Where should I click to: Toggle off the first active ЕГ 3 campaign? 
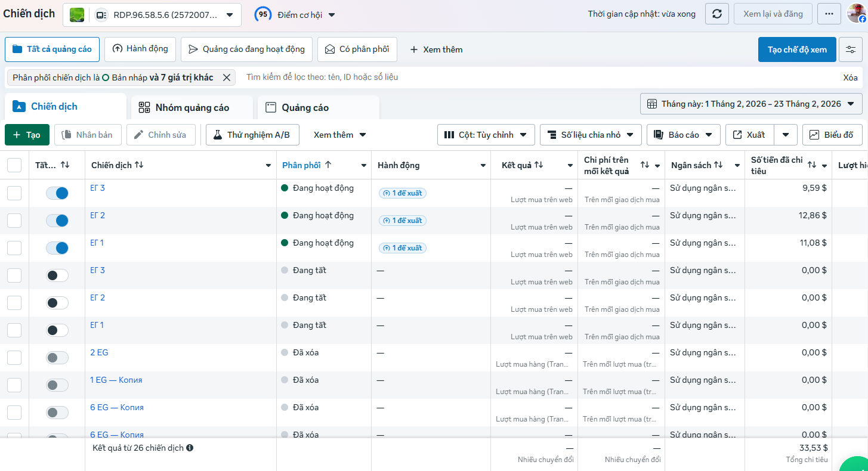point(57,193)
